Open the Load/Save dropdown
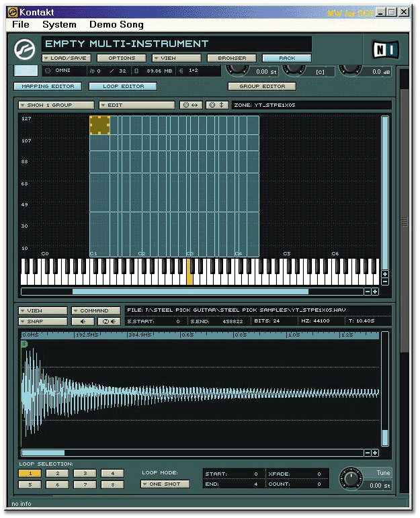 click(x=66, y=58)
